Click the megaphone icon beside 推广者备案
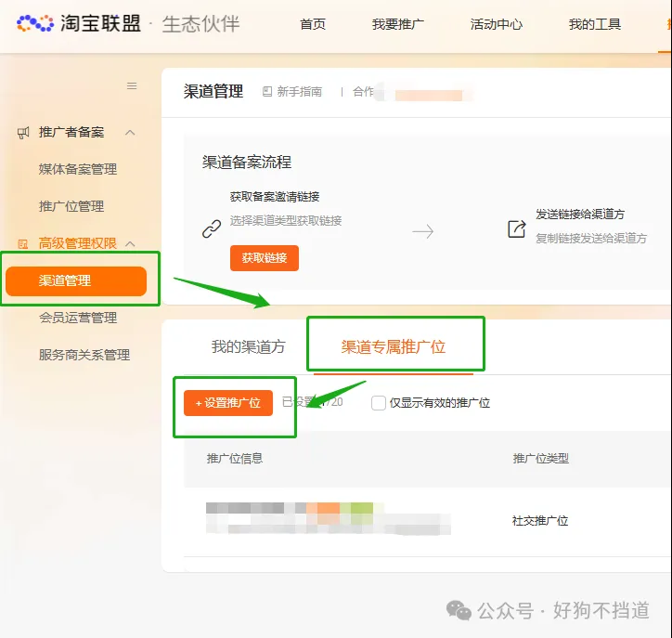This screenshot has width=672, height=638. (23, 133)
